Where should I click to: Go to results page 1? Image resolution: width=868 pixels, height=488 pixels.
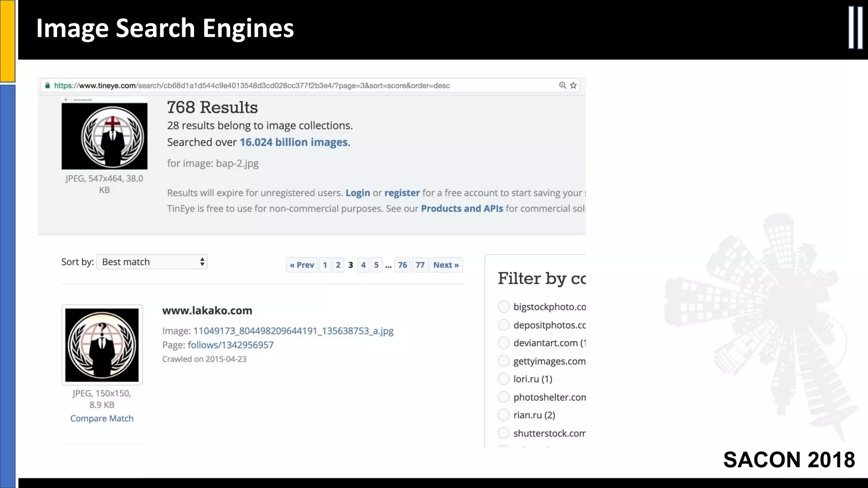(x=325, y=265)
